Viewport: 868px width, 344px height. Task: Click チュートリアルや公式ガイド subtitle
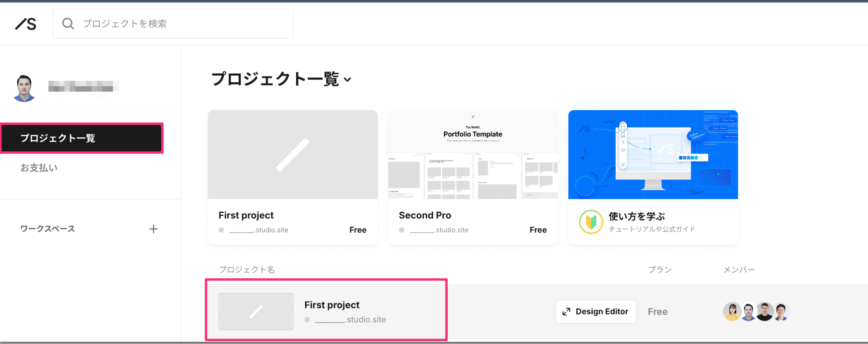[652, 229]
